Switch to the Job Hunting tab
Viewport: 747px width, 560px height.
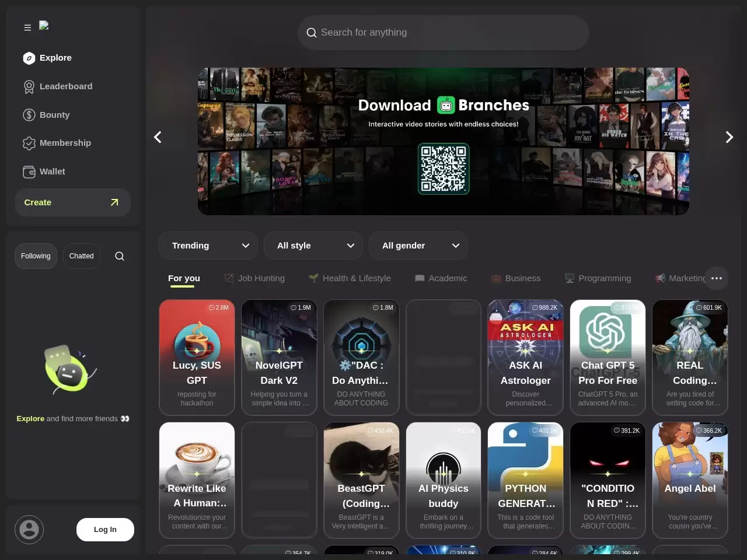click(254, 278)
